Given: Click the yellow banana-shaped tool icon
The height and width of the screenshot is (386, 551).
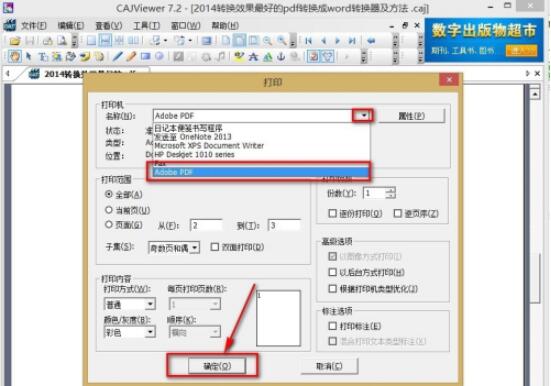Looking at the screenshot, I should [85, 56].
